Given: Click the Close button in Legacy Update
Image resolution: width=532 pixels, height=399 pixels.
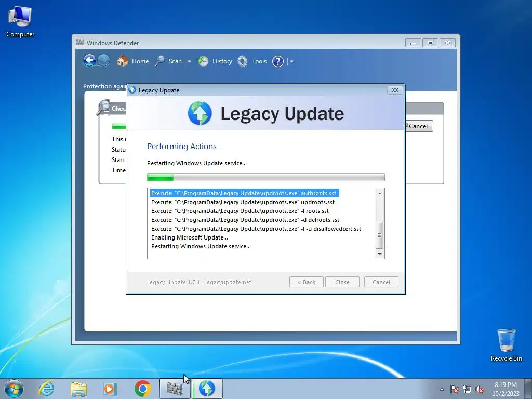Looking at the screenshot, I should tap(342, 282).
